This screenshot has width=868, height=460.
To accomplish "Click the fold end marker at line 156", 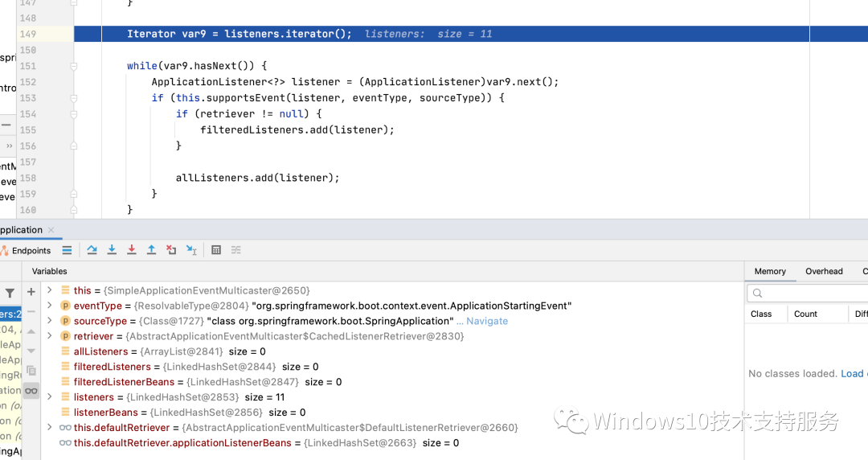I will click(74, 146).
